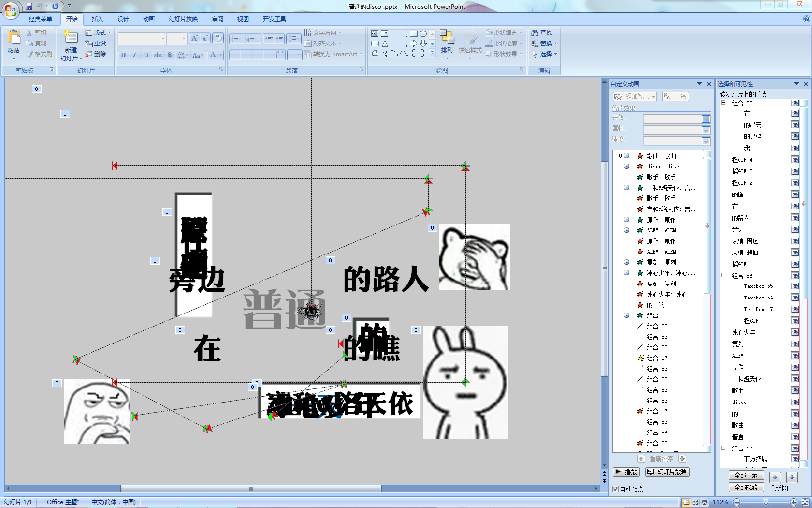This screenshot has height=508, width=812.
Task: Open the 速度 speed dropdown
Action: pyautogui.click(x=706, y=141)
